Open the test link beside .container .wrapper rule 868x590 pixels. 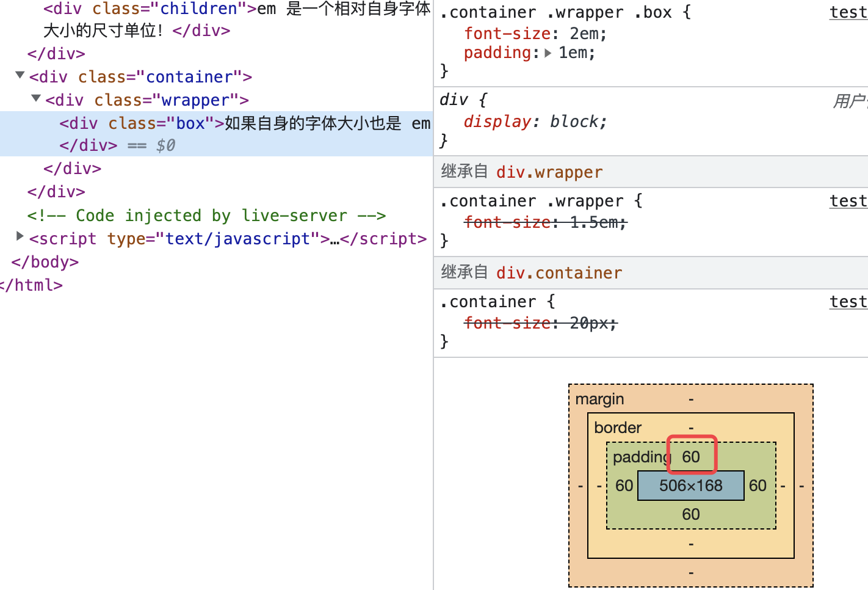click(x=848, y=201)
